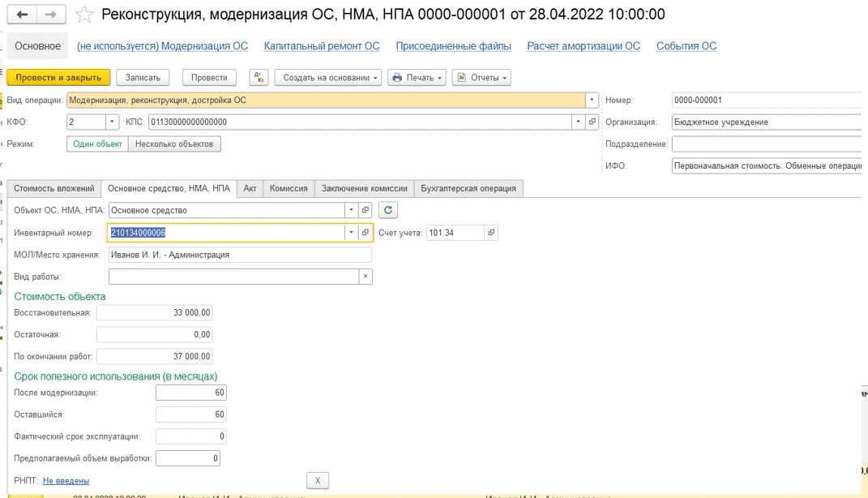The image size is (868, 498).
Task: Open the Основное section
Action: tap(37, 46)
